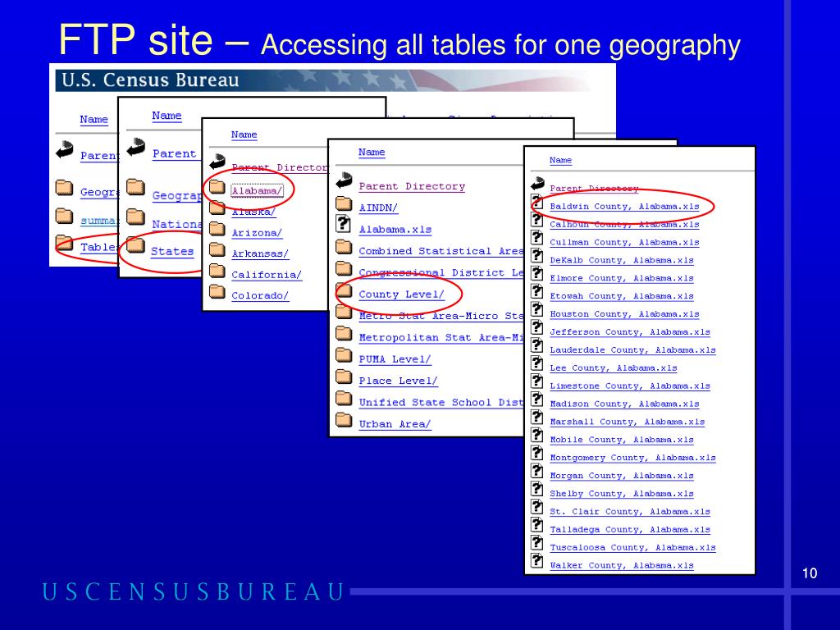Screen dimensions: 840x630
Task: Click file icon beside Madison County
Action: point(536,399)
